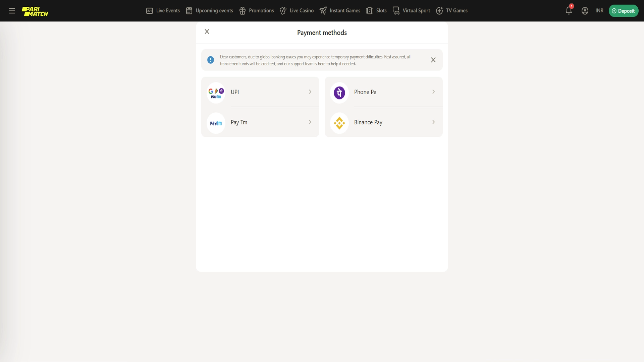Open the hamburger menu icon
The image size is (644, 362).
12,11
